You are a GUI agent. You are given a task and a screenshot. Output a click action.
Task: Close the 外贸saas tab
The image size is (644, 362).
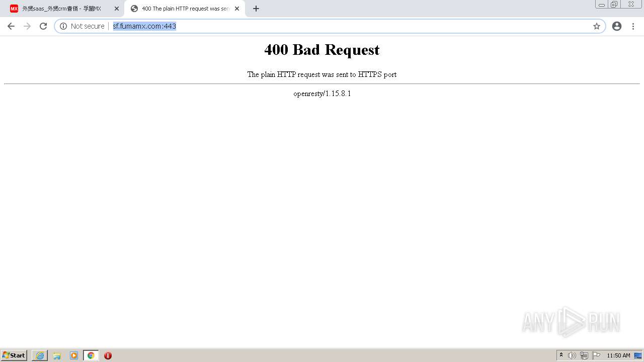[x=117, y=9]
